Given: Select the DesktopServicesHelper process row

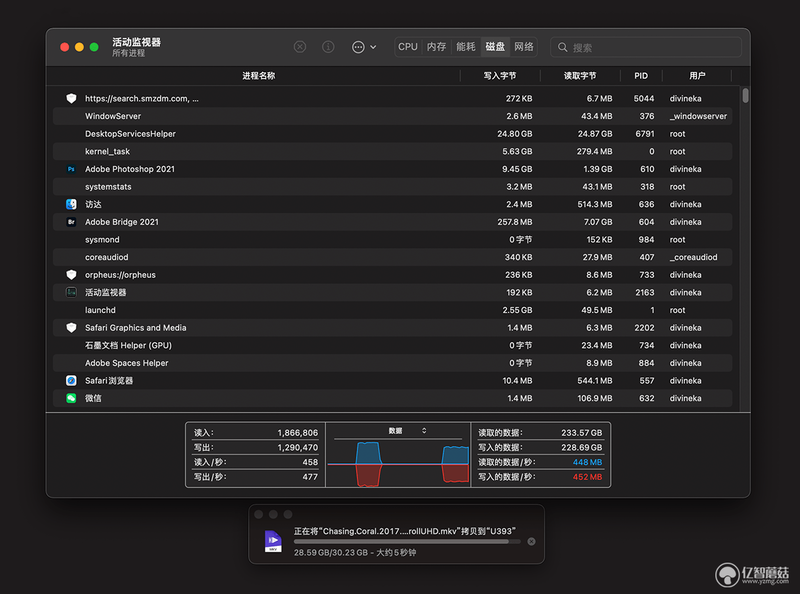Looking at the screenshot, I should pyautogui.click(x=392, y=134).
